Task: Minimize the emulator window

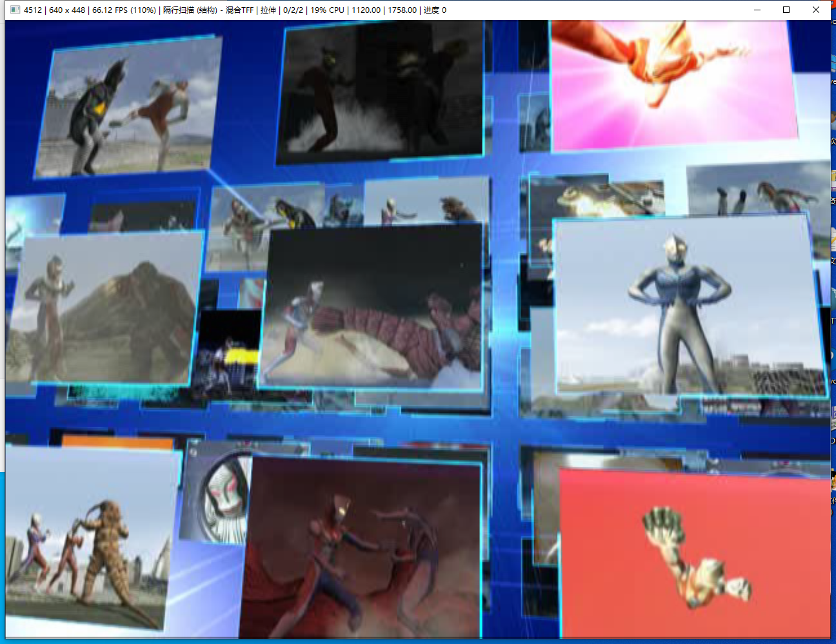Action: (x=757, y=10)
